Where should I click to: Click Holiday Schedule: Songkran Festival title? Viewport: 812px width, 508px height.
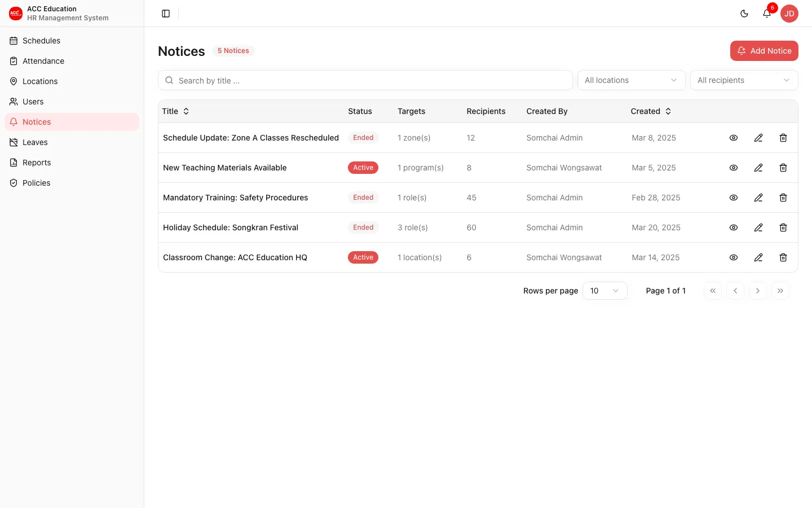pyautogui.click(x=231, y=227)
